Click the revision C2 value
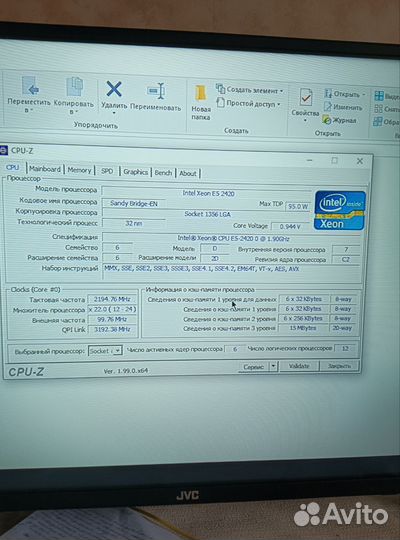This screenshot has width=400, height=540. tap(346, 260)
